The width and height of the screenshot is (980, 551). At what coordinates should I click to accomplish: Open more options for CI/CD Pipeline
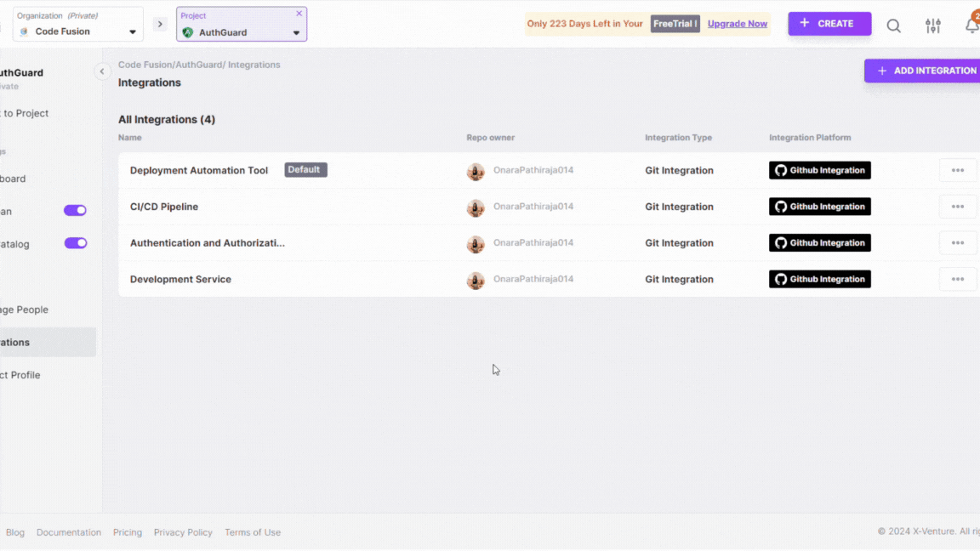(x=957, y=207)
